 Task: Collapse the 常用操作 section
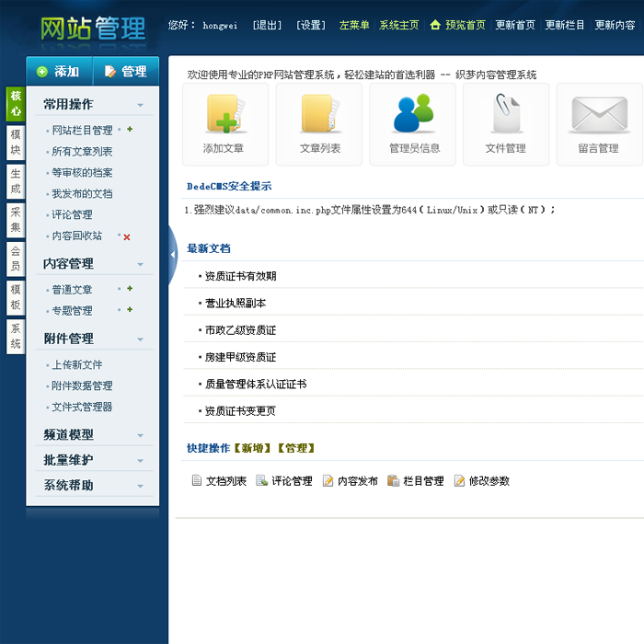140,105
